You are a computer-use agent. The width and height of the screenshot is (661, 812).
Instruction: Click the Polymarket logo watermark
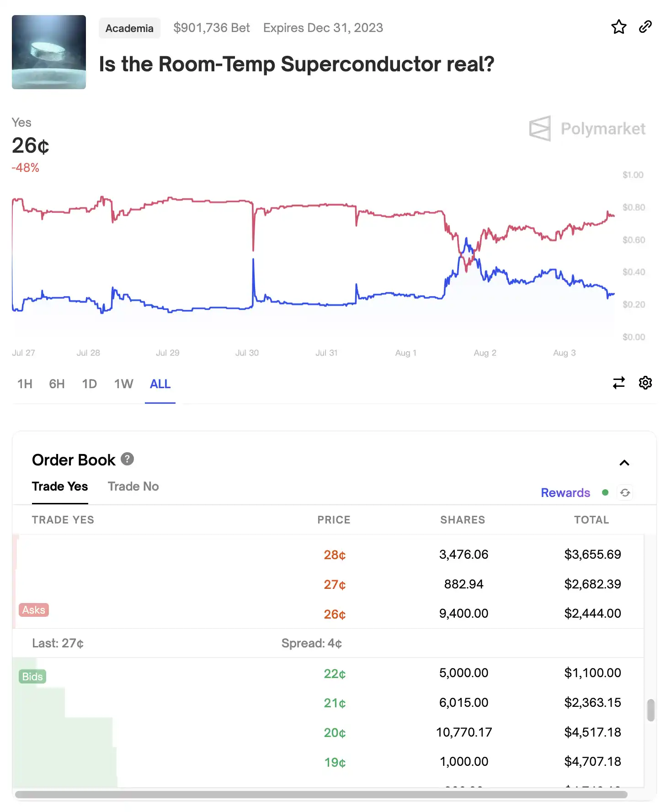pos(587,128)
